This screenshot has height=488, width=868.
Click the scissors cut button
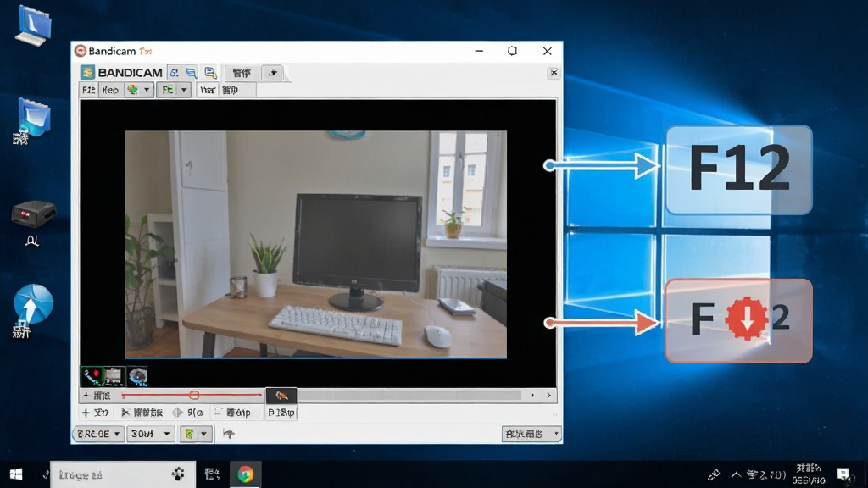pyautogui.click(x=142, y=413)
